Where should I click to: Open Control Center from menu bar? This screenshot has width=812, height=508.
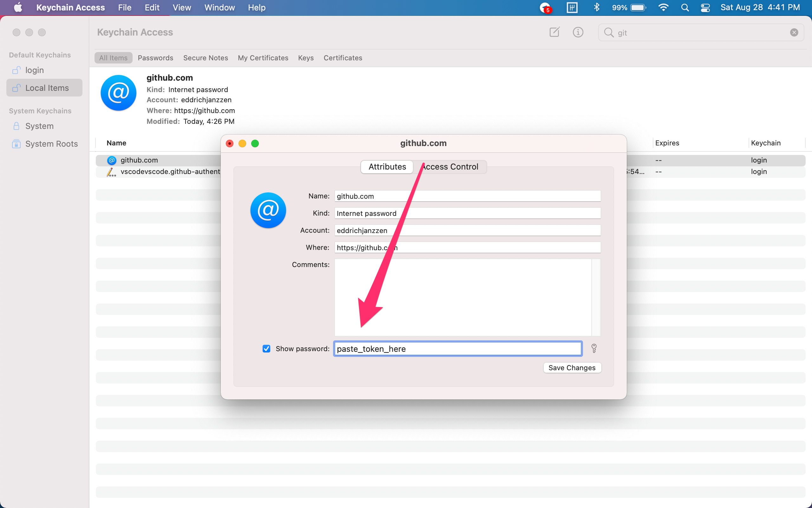[x=705, y=8]
